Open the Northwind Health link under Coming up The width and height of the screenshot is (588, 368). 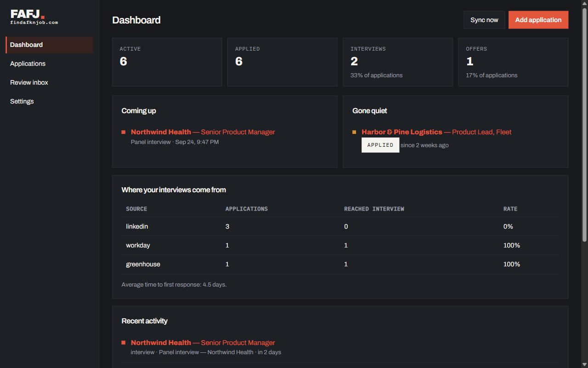(203, 132)
